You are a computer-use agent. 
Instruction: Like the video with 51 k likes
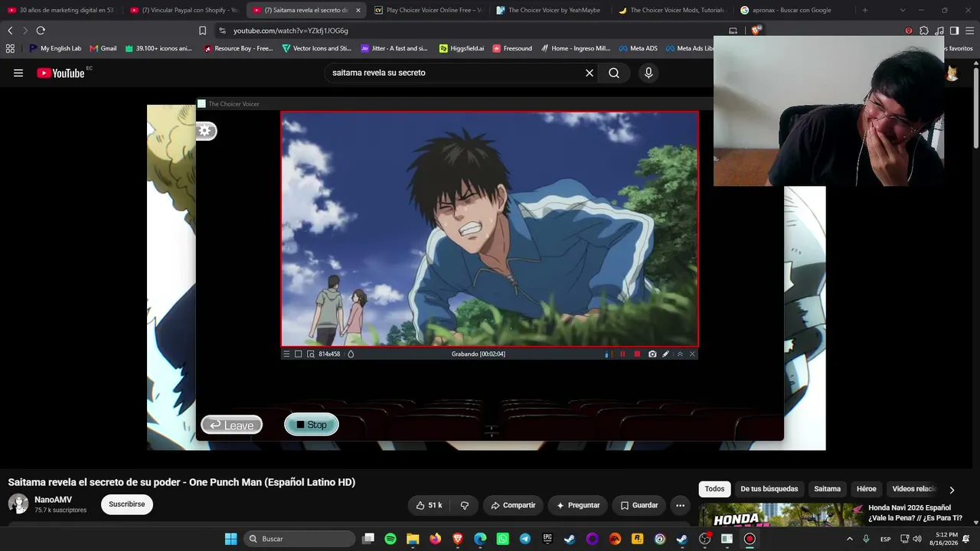[429, 505]
